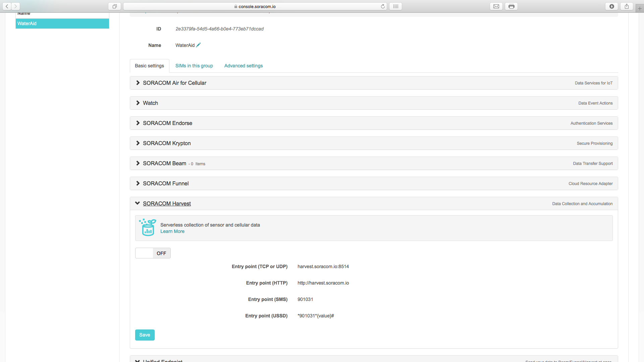This screenshot has height=362, width=644.
Task: Click the browser back arrow button
Action: tap(7, 6)
